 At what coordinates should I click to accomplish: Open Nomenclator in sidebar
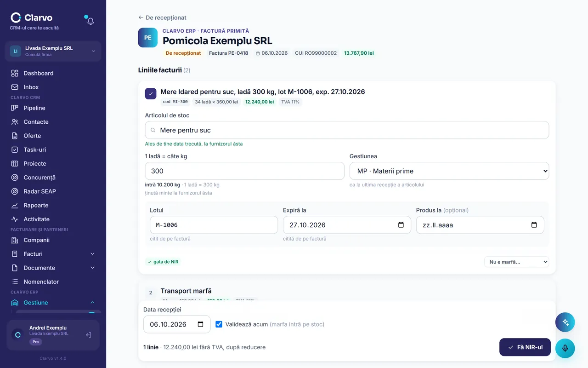(x=53, y=282)
